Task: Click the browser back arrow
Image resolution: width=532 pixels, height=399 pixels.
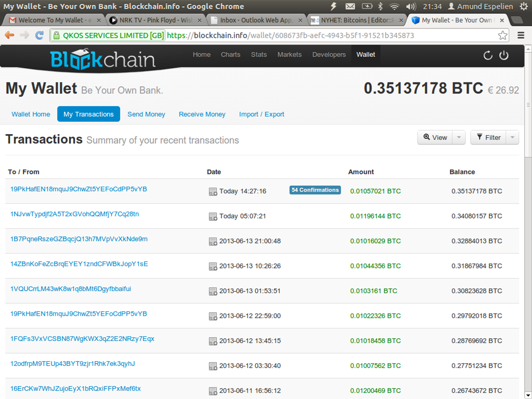Action: (x=10, y=35)
